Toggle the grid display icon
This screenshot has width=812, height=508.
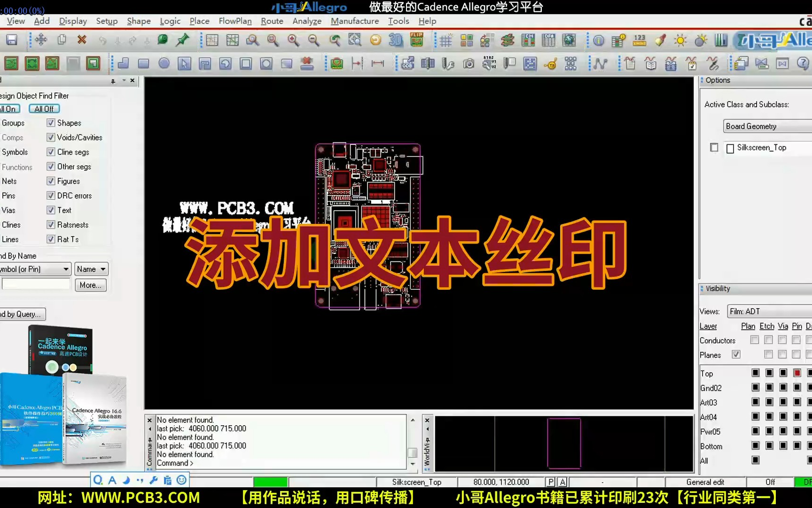point(445,40)
